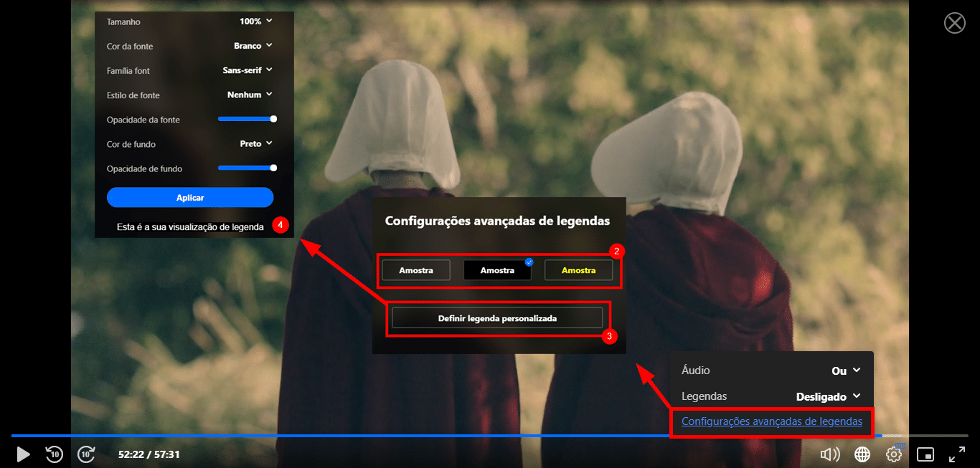
Task: Click the Opacidade da fonte label
Action: (143, 120)
